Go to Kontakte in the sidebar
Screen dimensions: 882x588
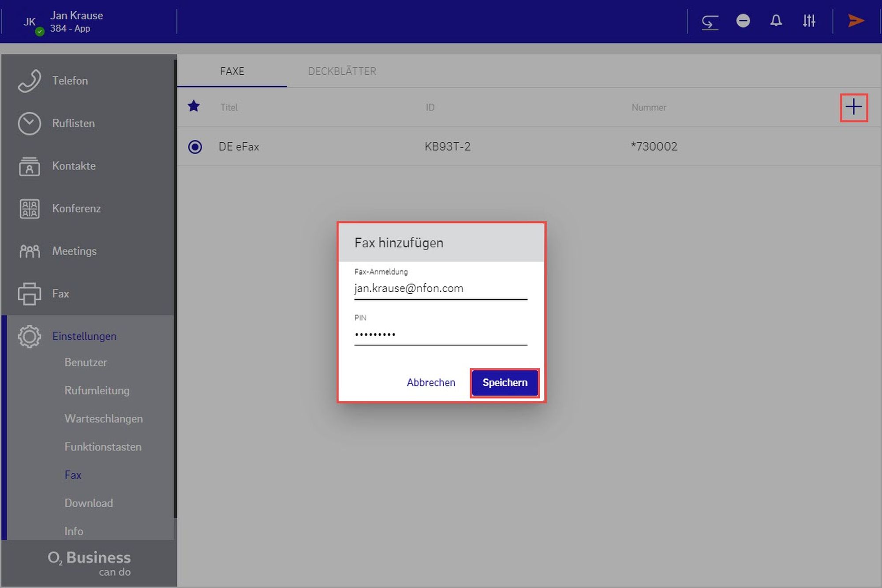coord(74,166)
